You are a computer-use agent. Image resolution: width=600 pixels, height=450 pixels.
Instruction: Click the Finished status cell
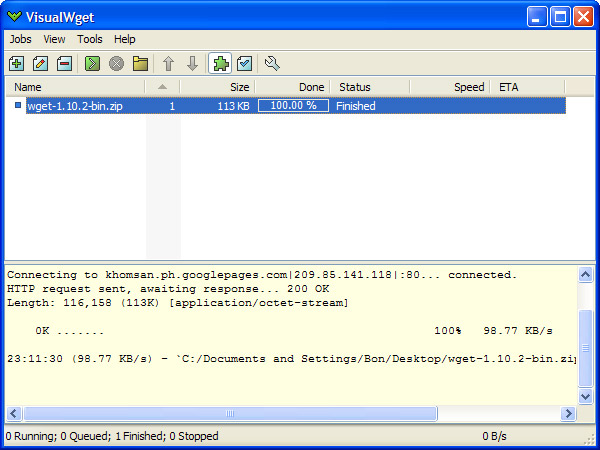[355, 106]
